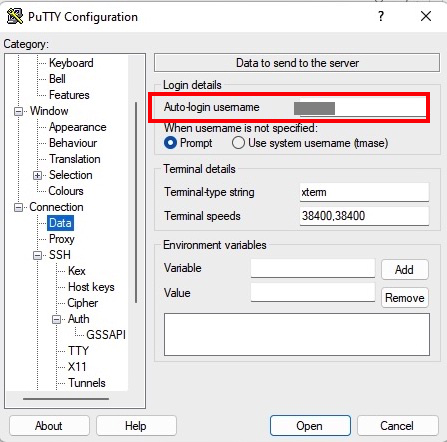The width and height of the screenshot is (447, 442).
Task: Collapse the SSH tree node
Action: [38, 255]
